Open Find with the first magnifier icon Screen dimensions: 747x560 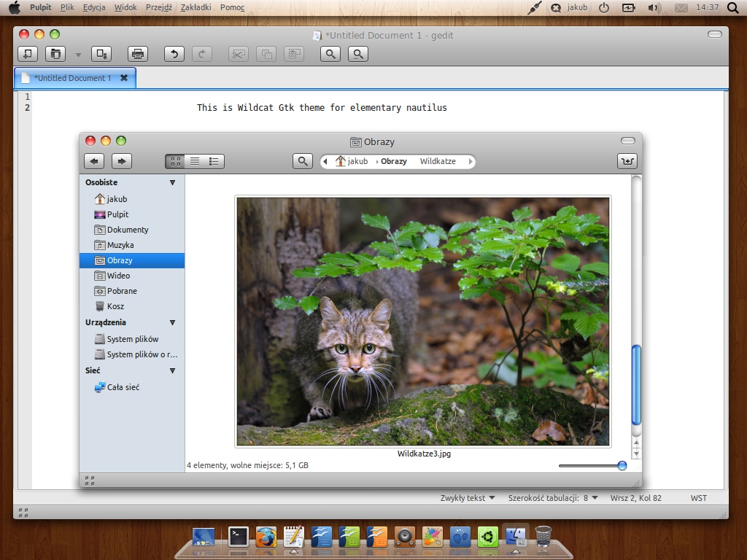click(330, 54)
